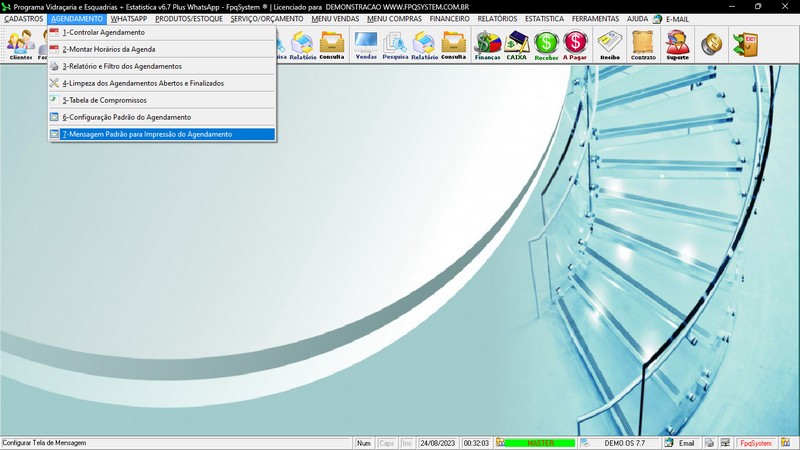Open 5-Tabela de Compromissos menu entry
800x450 pixels.
(x=104, y=100)
